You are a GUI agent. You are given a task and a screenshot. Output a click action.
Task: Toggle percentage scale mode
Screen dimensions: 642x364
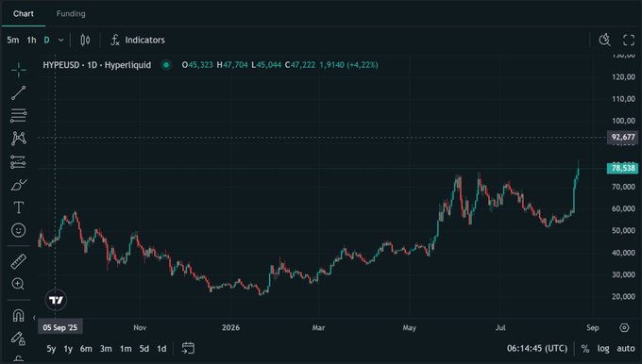(x=585, y=349)
